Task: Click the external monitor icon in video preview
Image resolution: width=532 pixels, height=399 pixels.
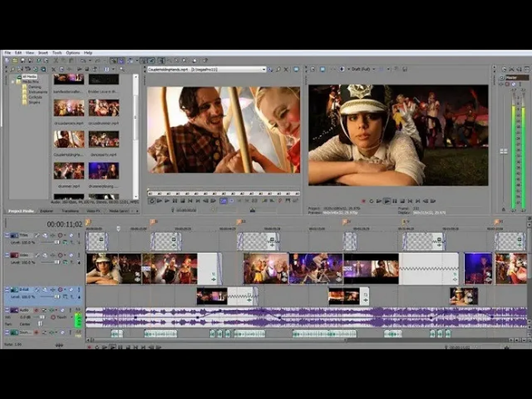Action: (x=323, y=69)
